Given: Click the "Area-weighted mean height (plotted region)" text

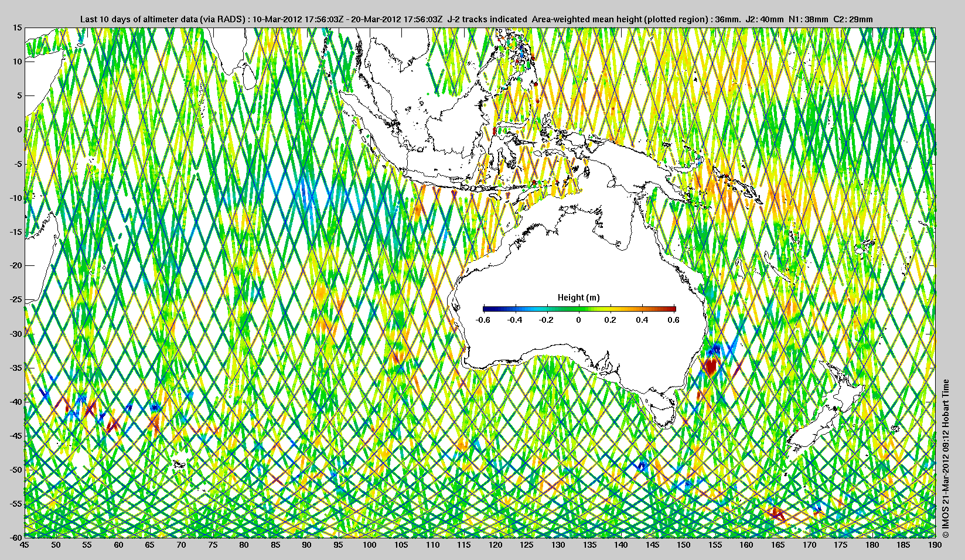Looking at the screenshot, I should 620,19.
